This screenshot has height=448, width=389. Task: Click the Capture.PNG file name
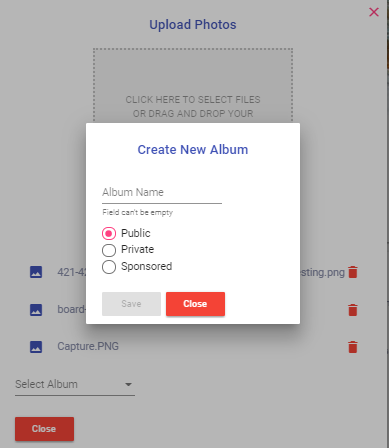[x=88, y=346]
